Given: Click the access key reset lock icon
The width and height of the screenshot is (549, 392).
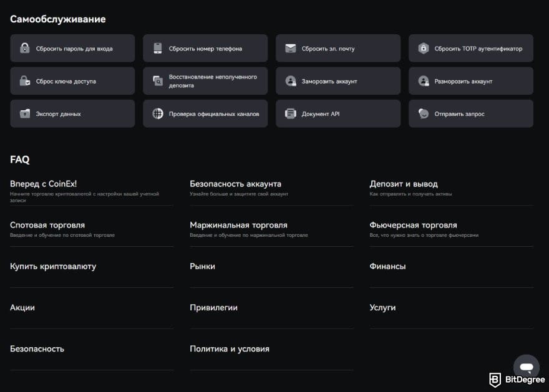Looking at the screenshot, I should click(24, 81).
